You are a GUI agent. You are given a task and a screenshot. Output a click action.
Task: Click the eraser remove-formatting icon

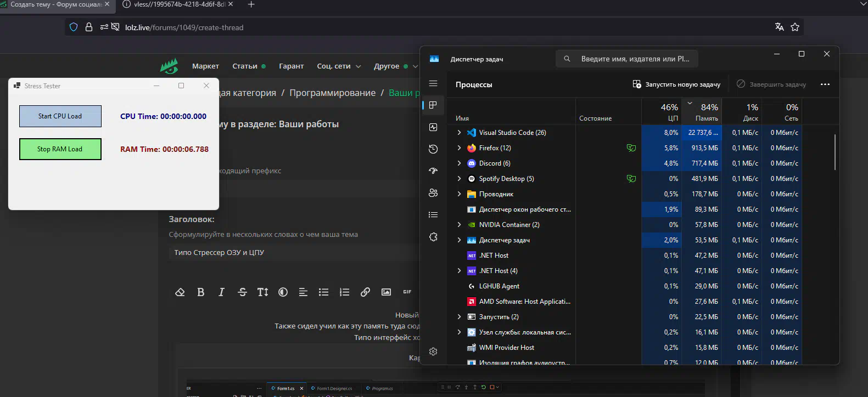180,292
